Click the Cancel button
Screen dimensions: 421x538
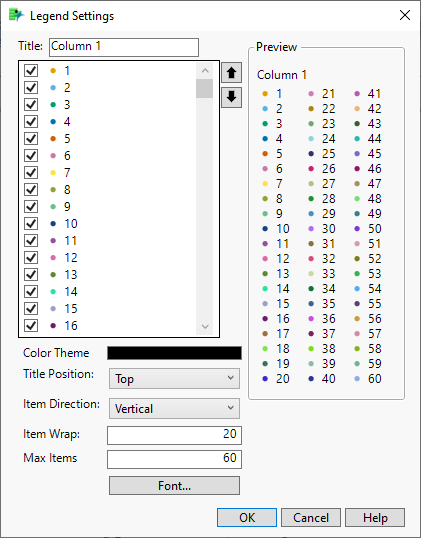pyautogui.click(x=311, y=517)
